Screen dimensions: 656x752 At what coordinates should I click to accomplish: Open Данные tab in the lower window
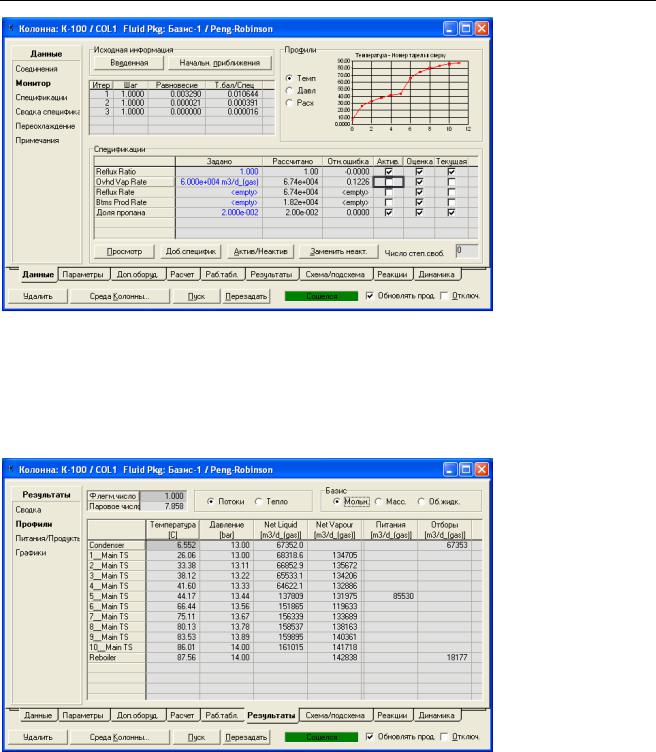coord(38,716)
